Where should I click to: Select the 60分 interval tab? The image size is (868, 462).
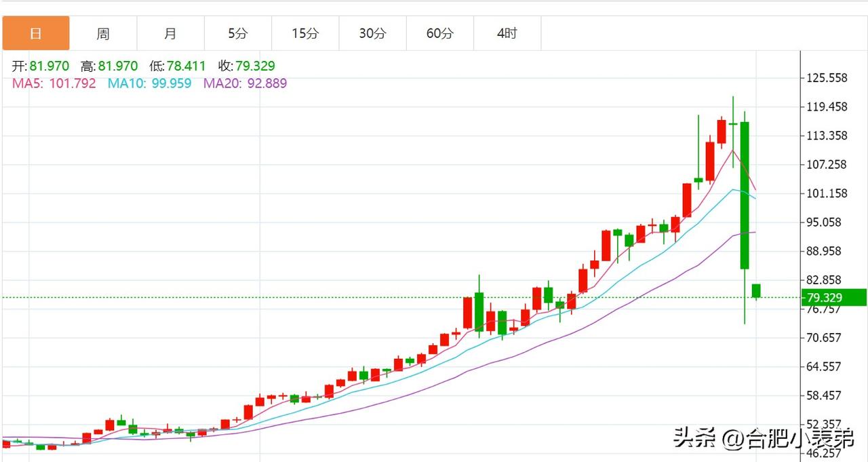click(x=439, y=33)
